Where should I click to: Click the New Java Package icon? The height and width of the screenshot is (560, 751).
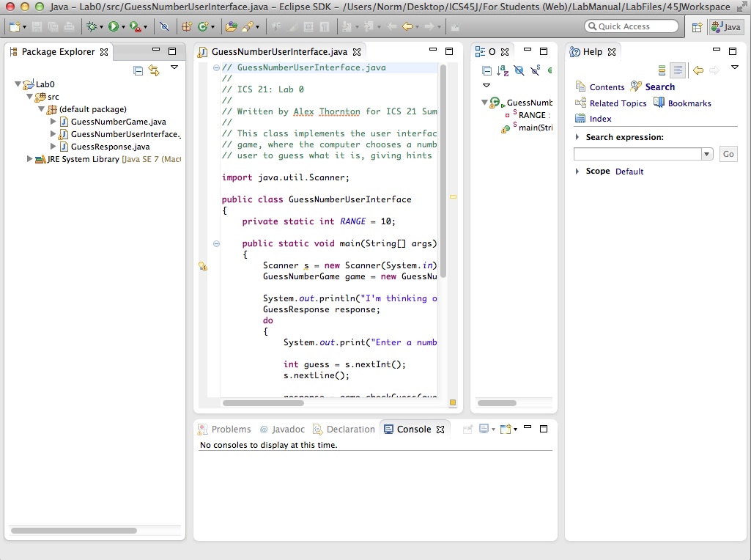(x=186, y=27)
